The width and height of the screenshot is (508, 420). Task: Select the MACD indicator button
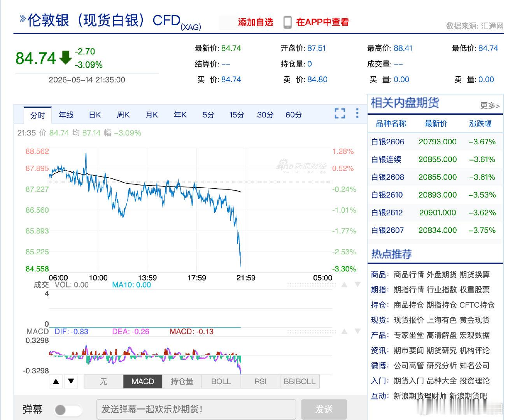click(x=143, y=381)
